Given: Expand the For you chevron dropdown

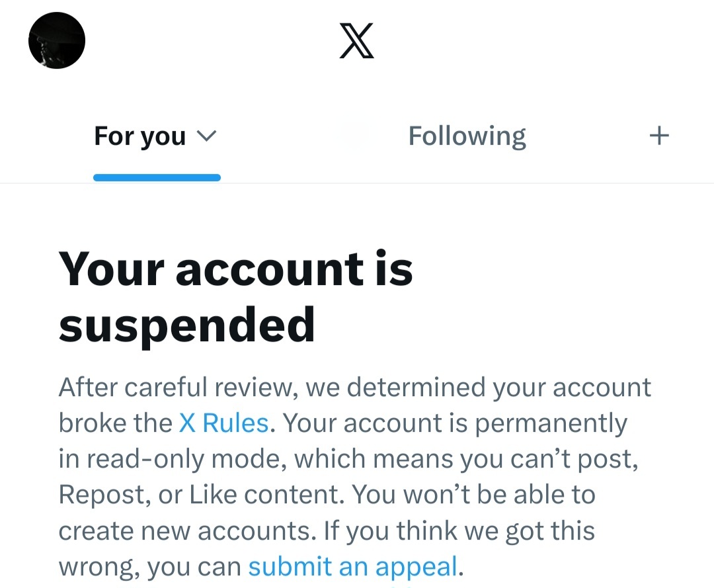Looking at the screenshot, I should click(x=206, y=136).
